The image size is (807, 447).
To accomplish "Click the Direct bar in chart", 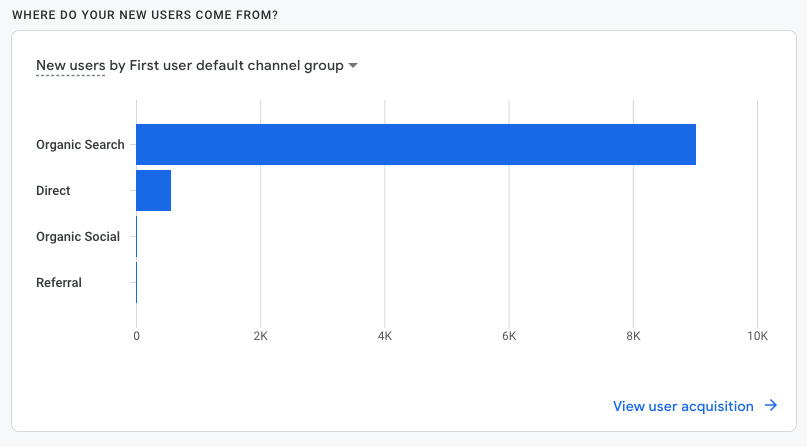I will pos(153,190).
